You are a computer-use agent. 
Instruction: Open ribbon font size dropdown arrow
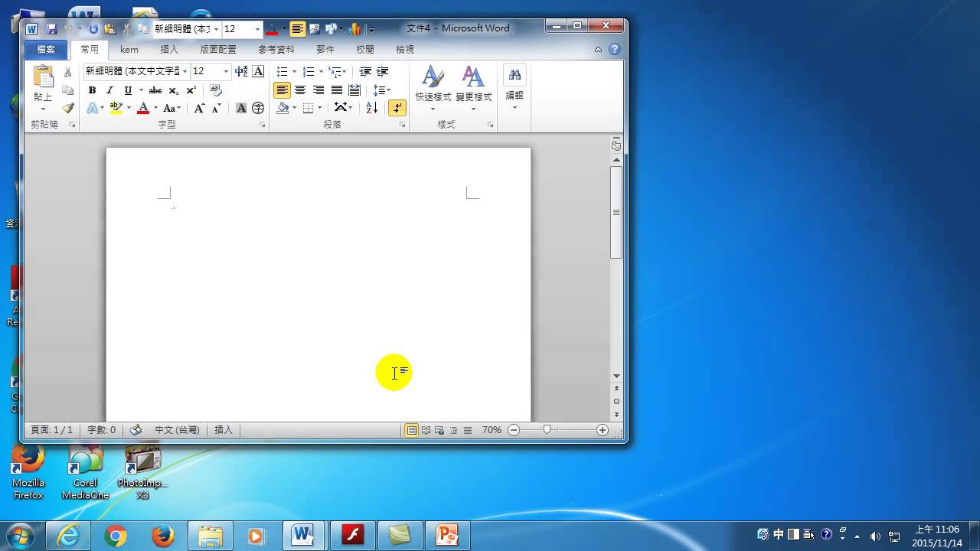[x=226, y=71]
